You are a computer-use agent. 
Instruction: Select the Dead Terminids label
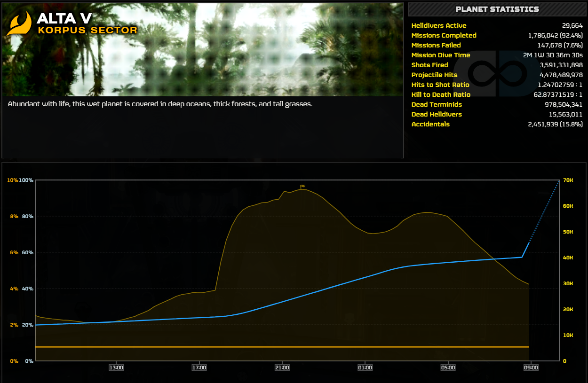pyautogui.click(x=437, y=104)
